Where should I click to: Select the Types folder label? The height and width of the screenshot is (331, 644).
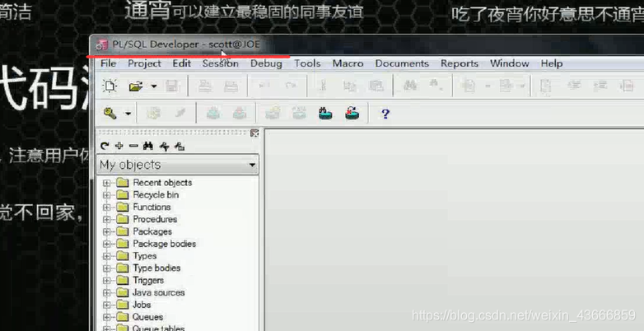click(x=145, y=256)
